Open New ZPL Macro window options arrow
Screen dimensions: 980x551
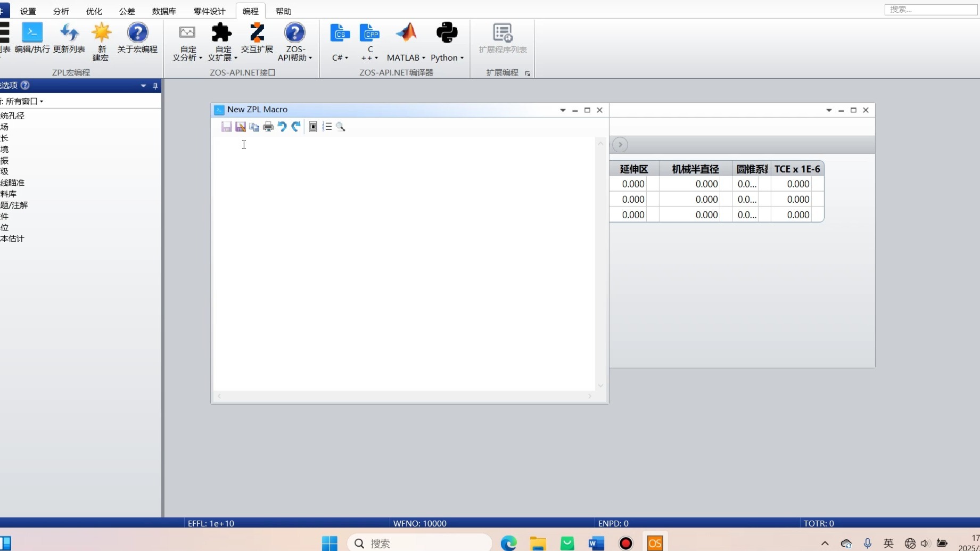pyautogui.click(x=563, y=110)
